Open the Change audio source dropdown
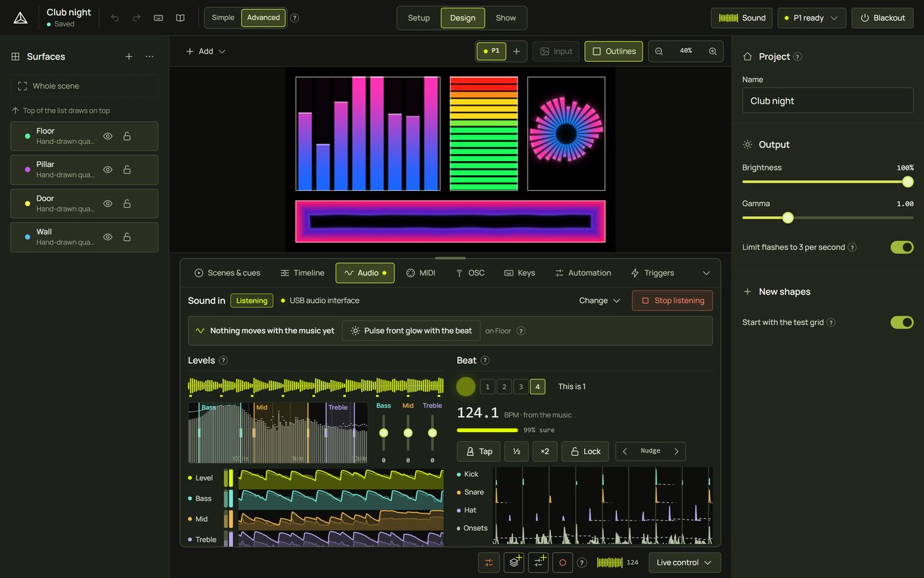Screen dimensions: 924x578 click(x=599, y=301)
